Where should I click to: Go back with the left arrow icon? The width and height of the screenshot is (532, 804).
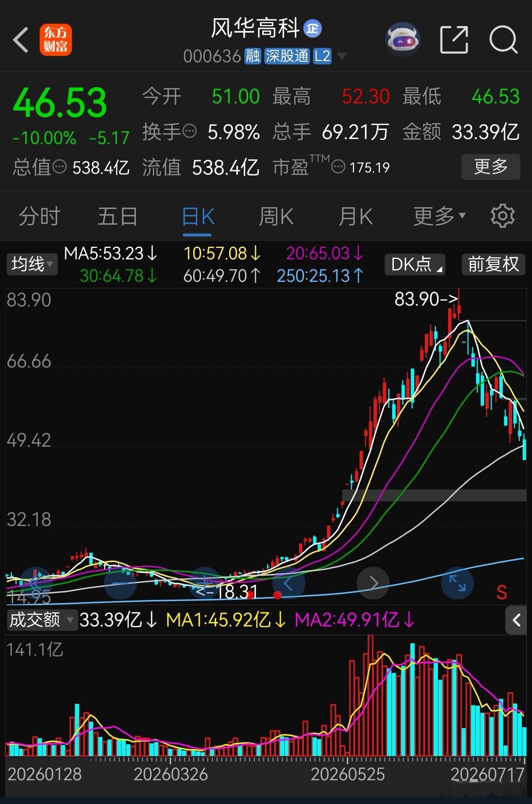[21, 40]
